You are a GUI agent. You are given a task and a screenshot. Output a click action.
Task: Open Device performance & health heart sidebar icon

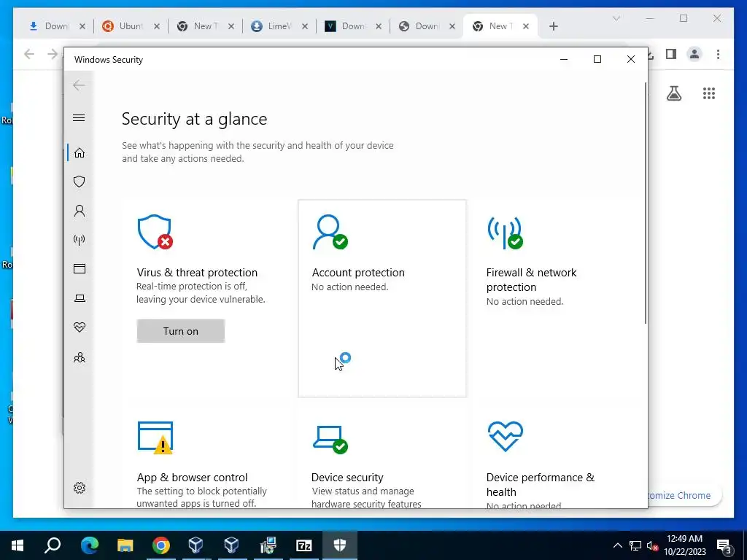[80, 327]
